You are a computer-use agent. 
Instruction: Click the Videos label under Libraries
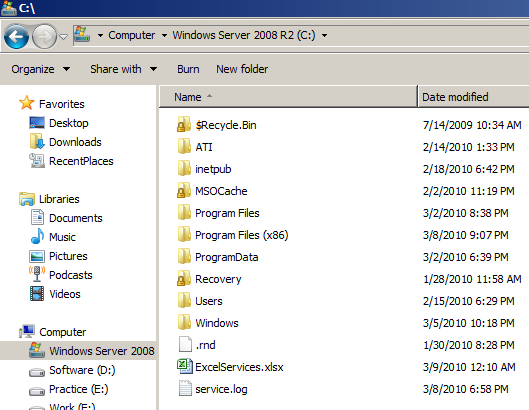coord(65,294)
